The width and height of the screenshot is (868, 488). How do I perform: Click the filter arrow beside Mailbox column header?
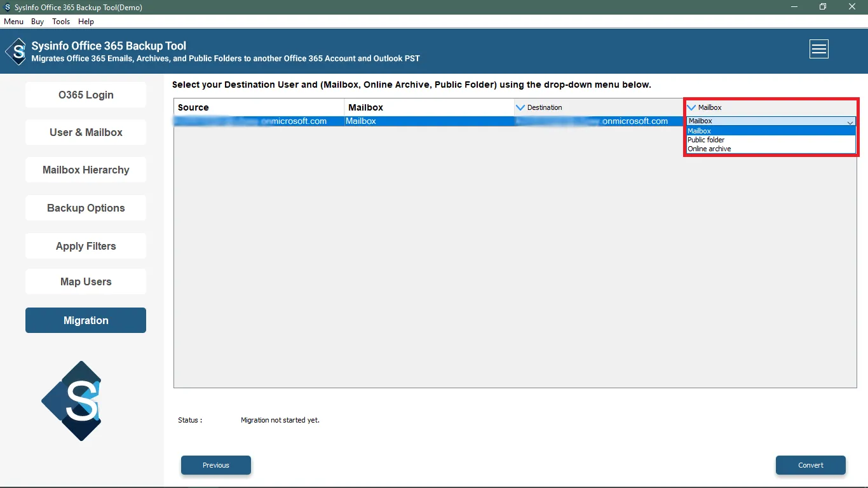pyautogui.click(x=692, y=107)
